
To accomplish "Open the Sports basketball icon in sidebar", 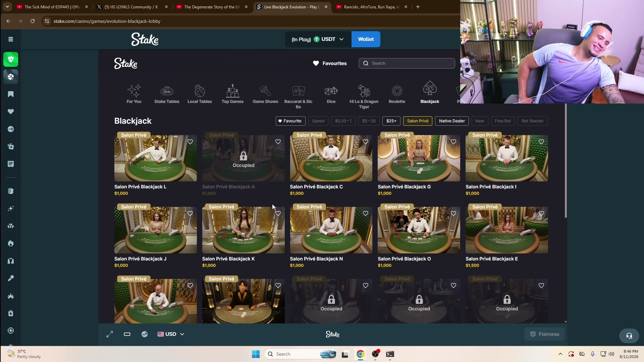I will pyautogui.click(x=11, y=77).
